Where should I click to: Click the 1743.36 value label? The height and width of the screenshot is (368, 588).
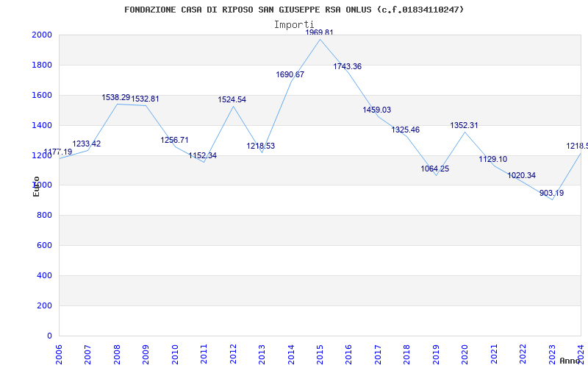click(x=347, y=66)
